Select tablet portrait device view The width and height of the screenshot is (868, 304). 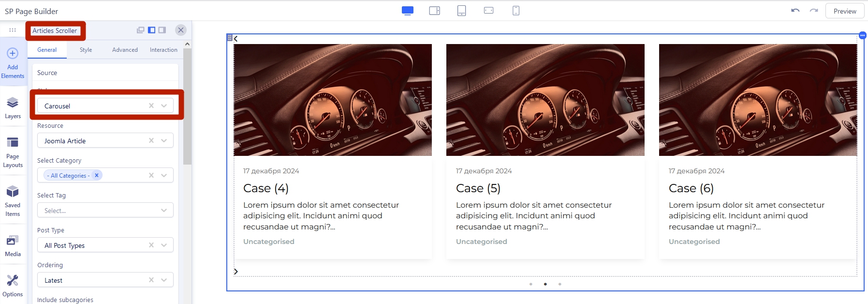click(462, 11)
